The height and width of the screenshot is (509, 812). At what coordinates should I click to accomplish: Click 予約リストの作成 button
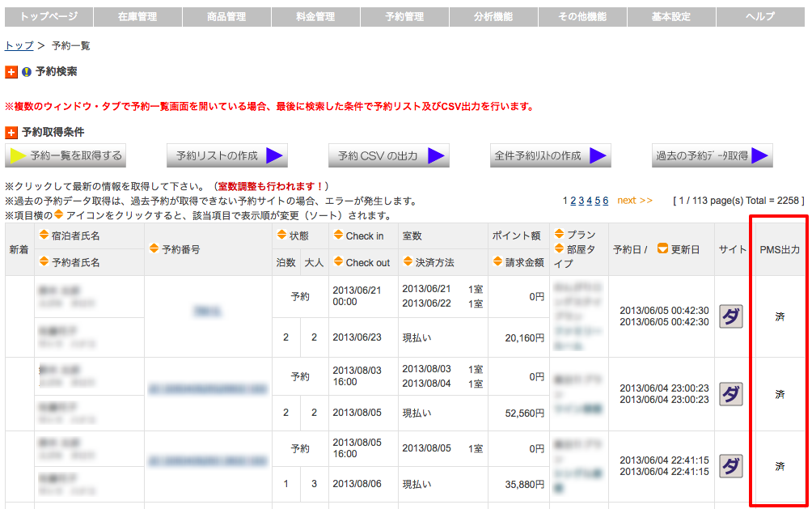tap(226, 155)
